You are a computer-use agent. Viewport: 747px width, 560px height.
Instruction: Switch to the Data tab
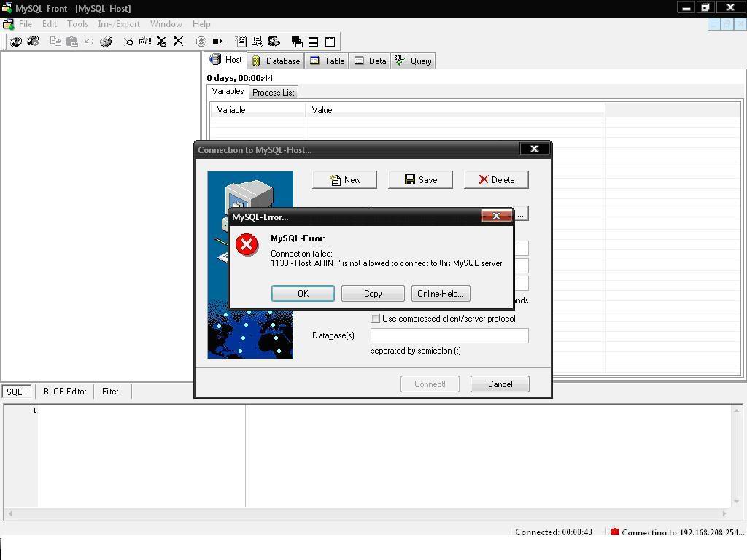pos(370,61)
